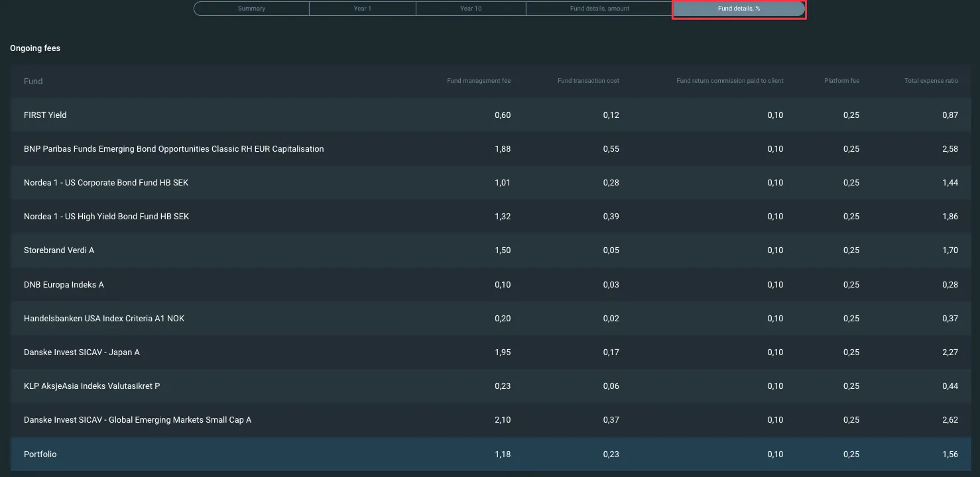Click US High Yield Bond total expense ratio 1,86

[x=950, y=217]
